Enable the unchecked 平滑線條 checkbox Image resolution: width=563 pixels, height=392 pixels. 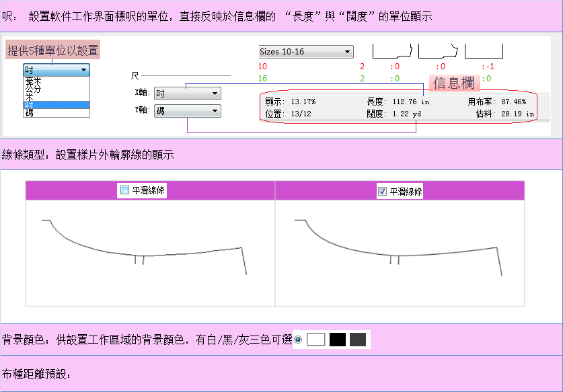124,190
